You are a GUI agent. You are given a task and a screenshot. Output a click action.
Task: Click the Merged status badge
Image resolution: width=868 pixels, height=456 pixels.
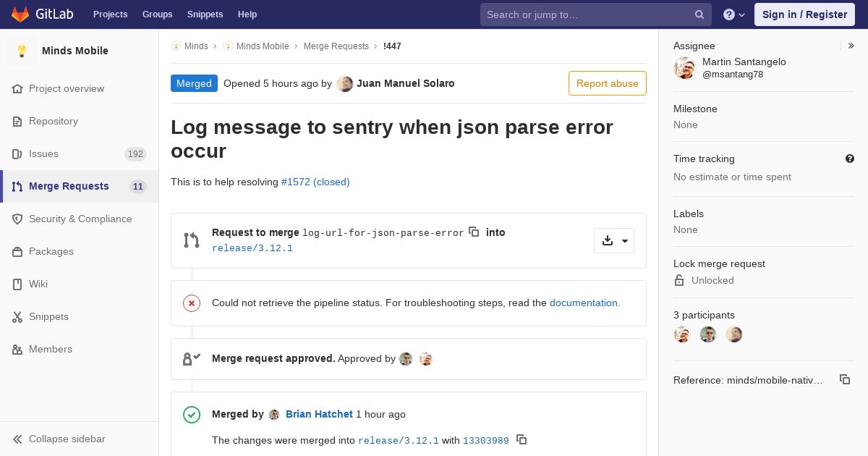pyautogui.click(x=194, y=83)
